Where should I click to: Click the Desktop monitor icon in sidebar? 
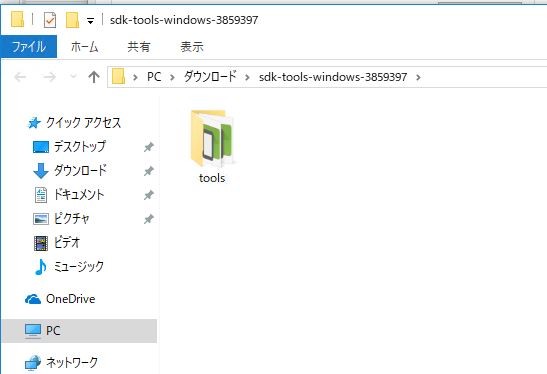point(41,147)
